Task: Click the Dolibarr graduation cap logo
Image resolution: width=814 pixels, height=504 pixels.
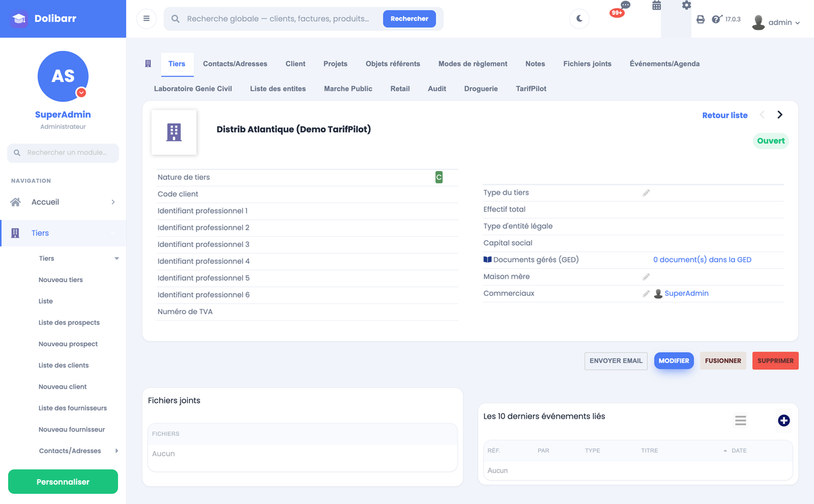Action: tap(19, 18)
